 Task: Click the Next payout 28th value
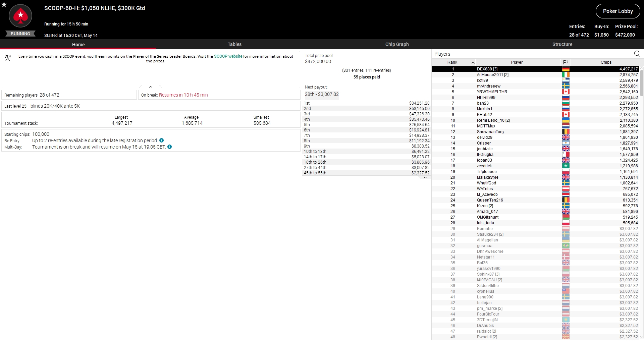coord(322,94)
